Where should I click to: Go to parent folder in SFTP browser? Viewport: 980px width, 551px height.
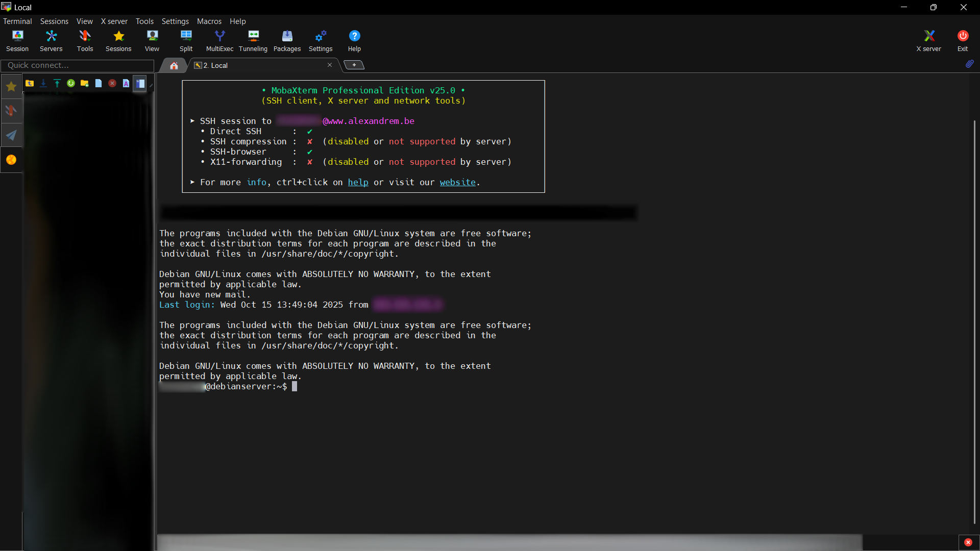click(x=30, y=83)
